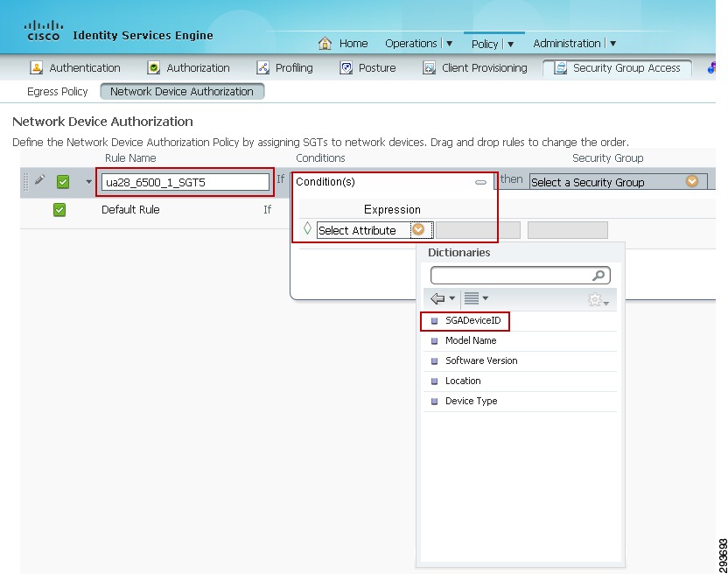Open the gear settings menu in Dictionaries
The width and height of the screenshot is (728, 574).
[x=598, y=299]
